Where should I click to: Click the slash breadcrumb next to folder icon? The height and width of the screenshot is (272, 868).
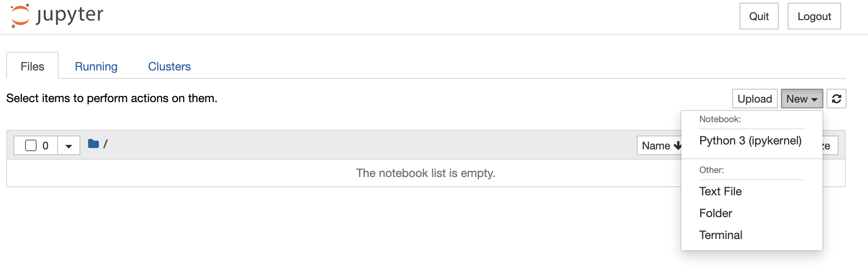pyautogui.click(x=105, y=144)
